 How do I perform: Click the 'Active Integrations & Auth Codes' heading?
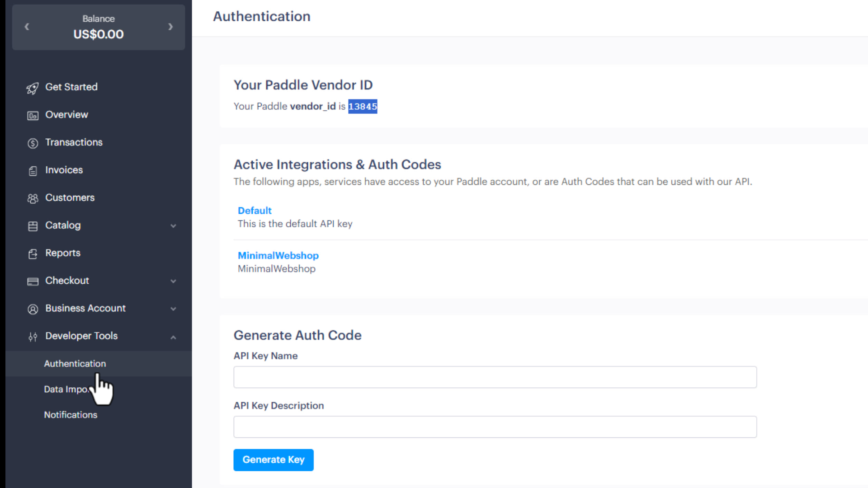[337, 164]
